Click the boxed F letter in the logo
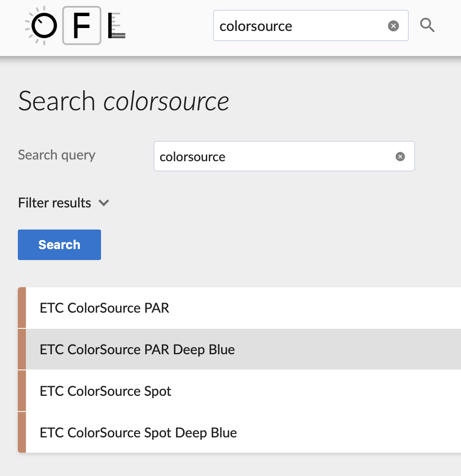This screenshot has width=461, height=476. (x=82, y=26)
